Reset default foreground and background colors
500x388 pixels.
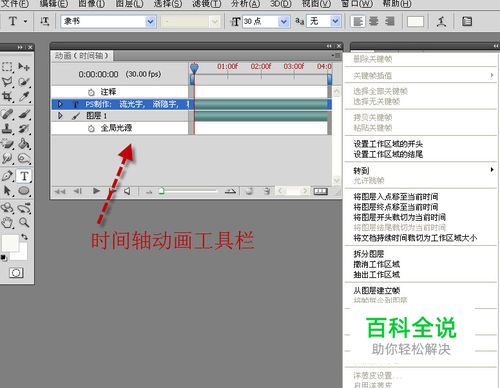coord(4,258)
